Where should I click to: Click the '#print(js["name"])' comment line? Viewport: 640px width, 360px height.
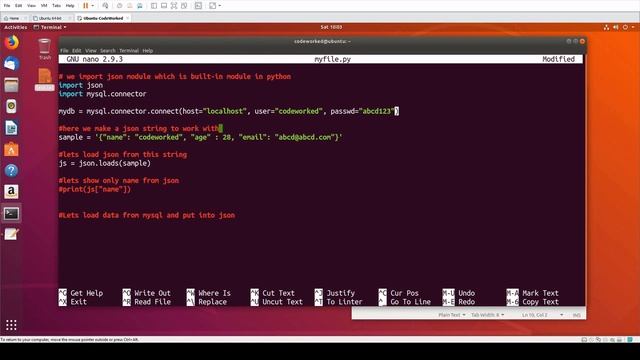coord(95,189)
